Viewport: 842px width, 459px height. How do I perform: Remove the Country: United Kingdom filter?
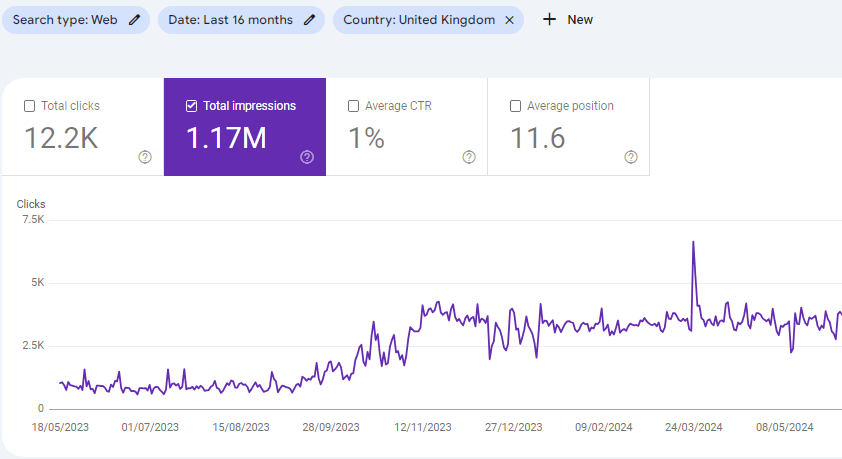[x=510, y=20]
